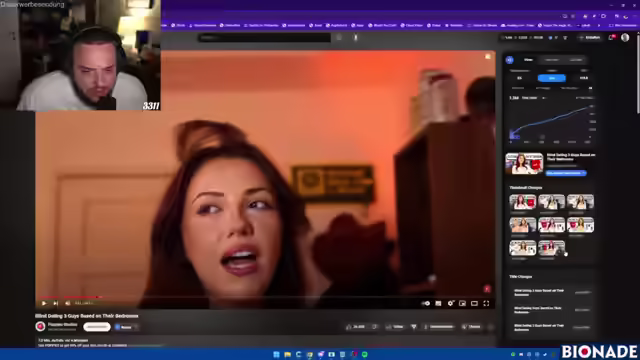Click the next video skip button
640x360 pixels.
click(56, 303)
